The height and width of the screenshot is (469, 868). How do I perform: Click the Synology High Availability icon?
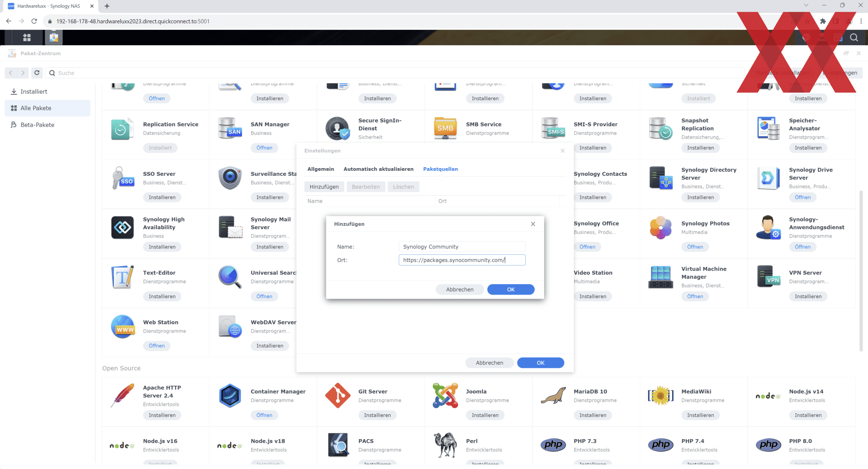coord(123,227)
